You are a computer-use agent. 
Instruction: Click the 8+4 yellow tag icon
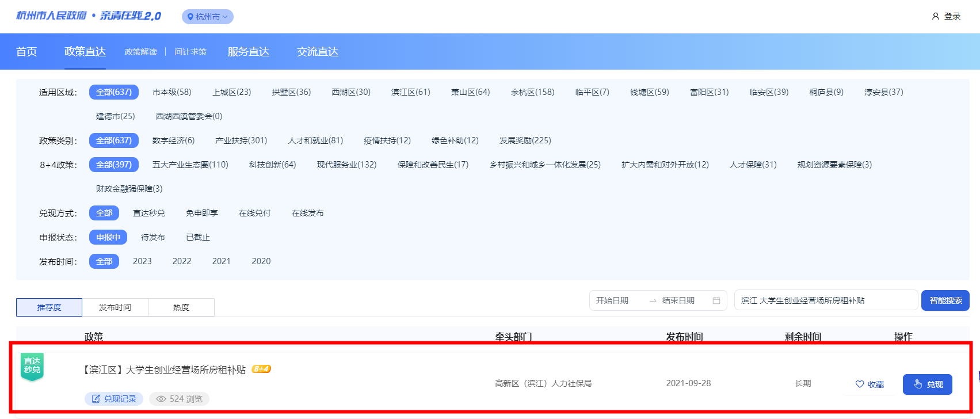point(261,370)
